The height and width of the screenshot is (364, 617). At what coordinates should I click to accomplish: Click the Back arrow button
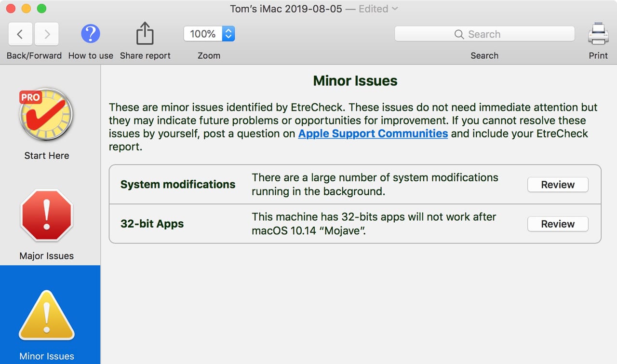[x=20, y=34]
